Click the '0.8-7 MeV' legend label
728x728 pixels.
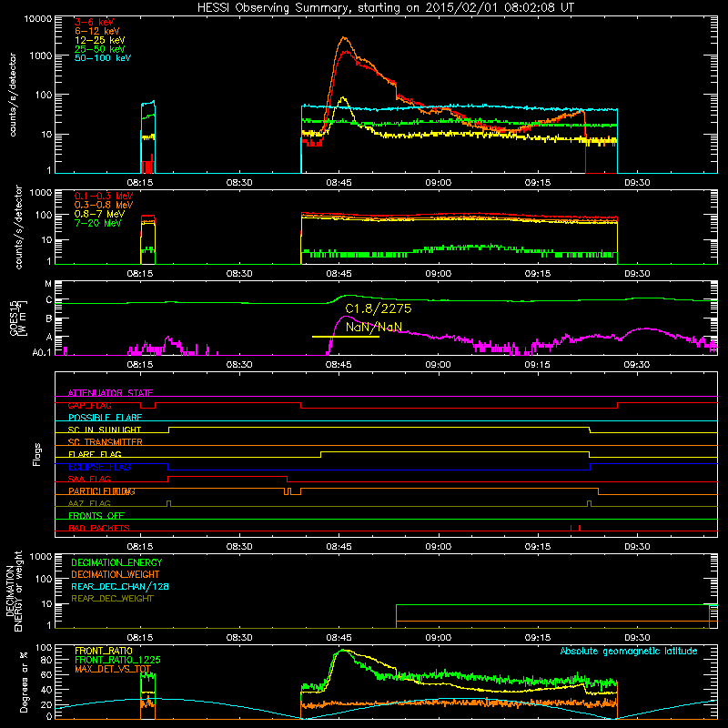(99, 214)
